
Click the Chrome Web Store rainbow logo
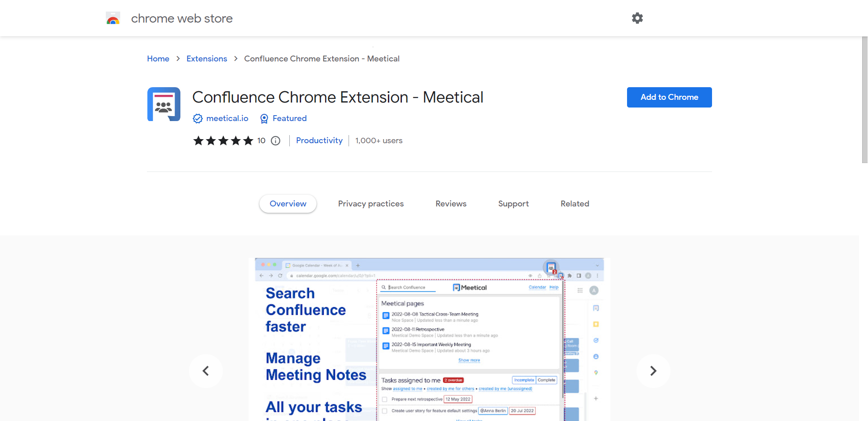coord(113,18)
